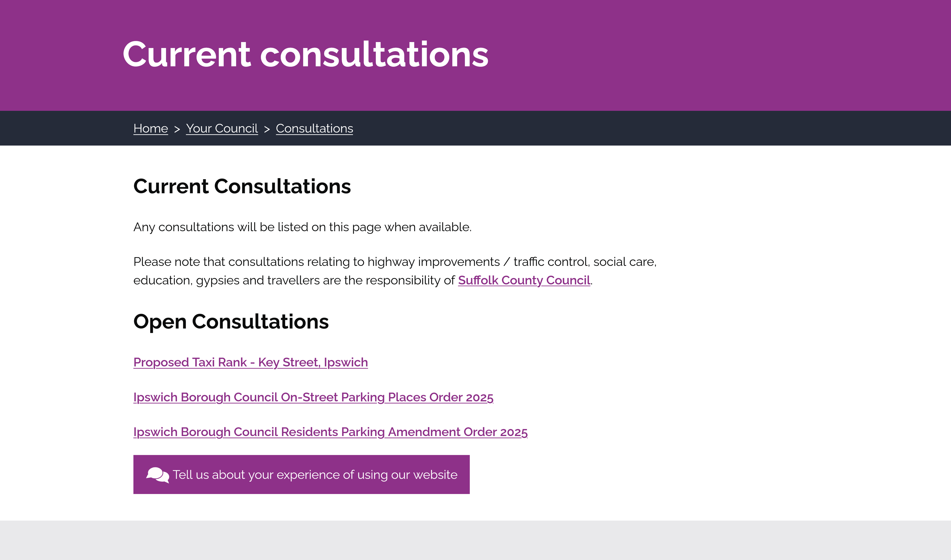
Task: Click the 'Any consultations will be listed' sentence
Action: pyautogui.click(x=302, y=227)
